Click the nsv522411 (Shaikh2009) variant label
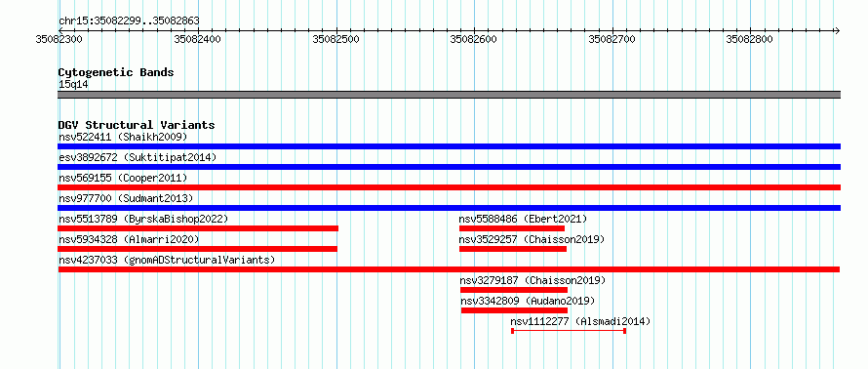 click(x=123, y=137)
